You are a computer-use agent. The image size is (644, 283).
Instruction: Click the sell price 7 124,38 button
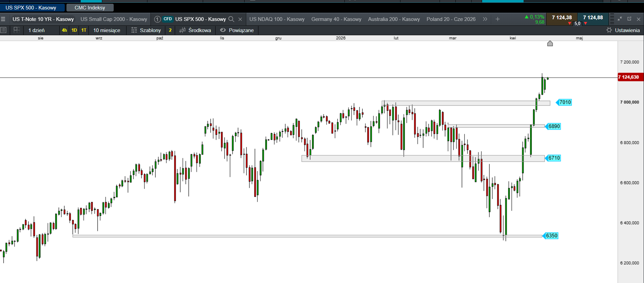(562, 18)
